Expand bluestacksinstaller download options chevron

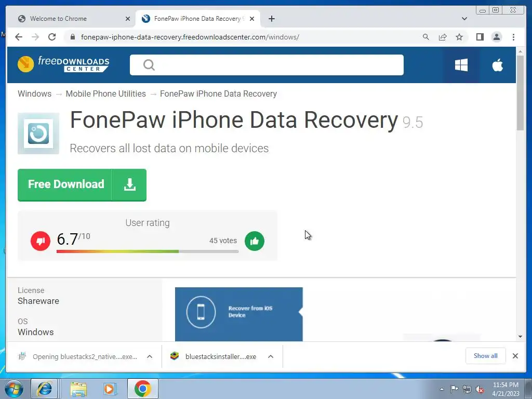[270, 356]
